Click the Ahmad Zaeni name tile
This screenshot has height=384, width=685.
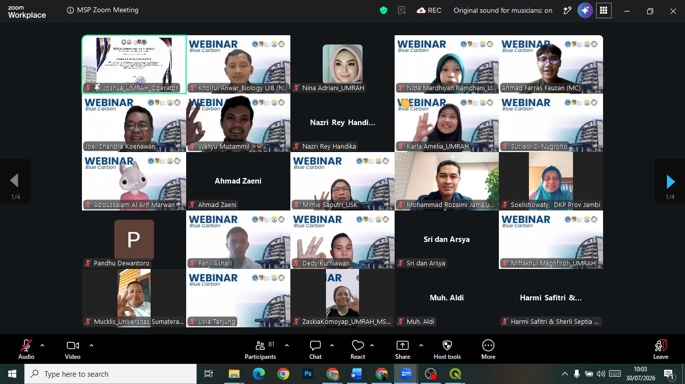[238, 181]
